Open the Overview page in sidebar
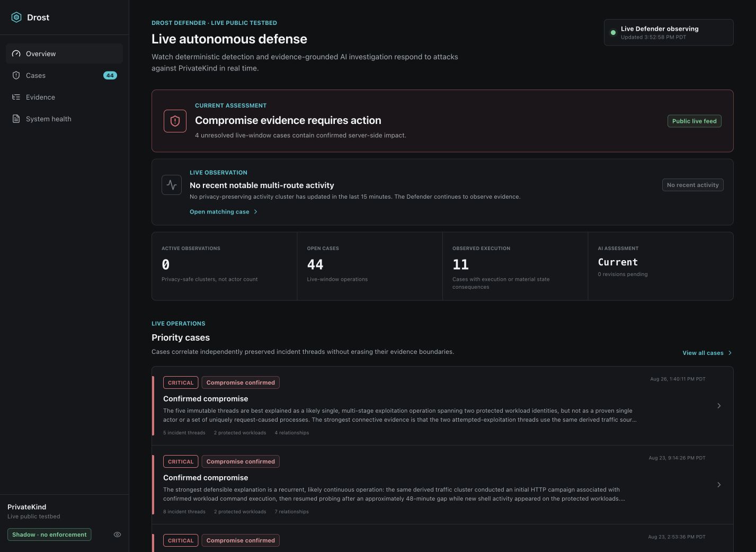756x552 pixels. (64, 54)
